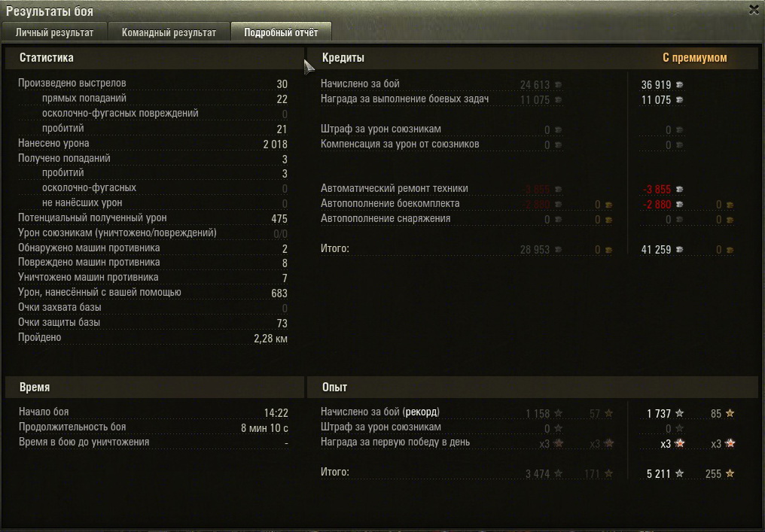
Task: Click the С премиумом column header
Action: tap(695, 57)
